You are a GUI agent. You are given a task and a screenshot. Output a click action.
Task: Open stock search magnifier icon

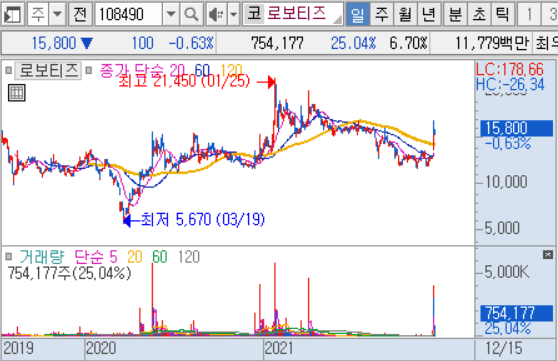coord(191,14)
